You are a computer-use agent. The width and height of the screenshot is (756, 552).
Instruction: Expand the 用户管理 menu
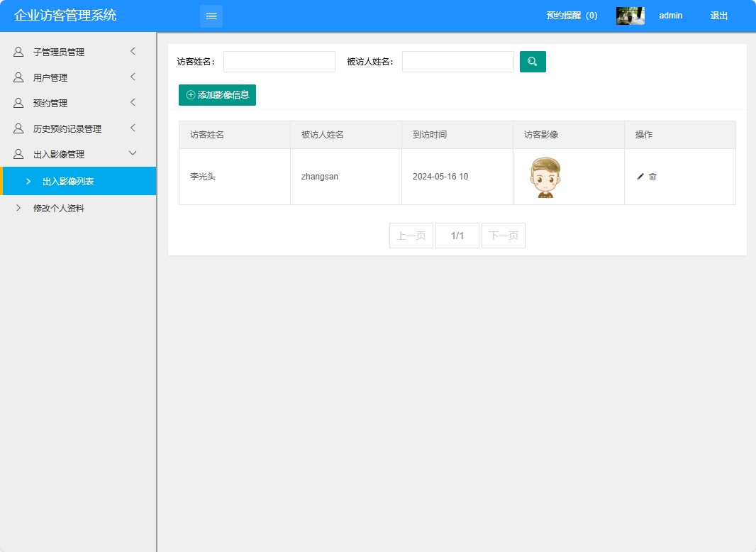pos(78,77)
